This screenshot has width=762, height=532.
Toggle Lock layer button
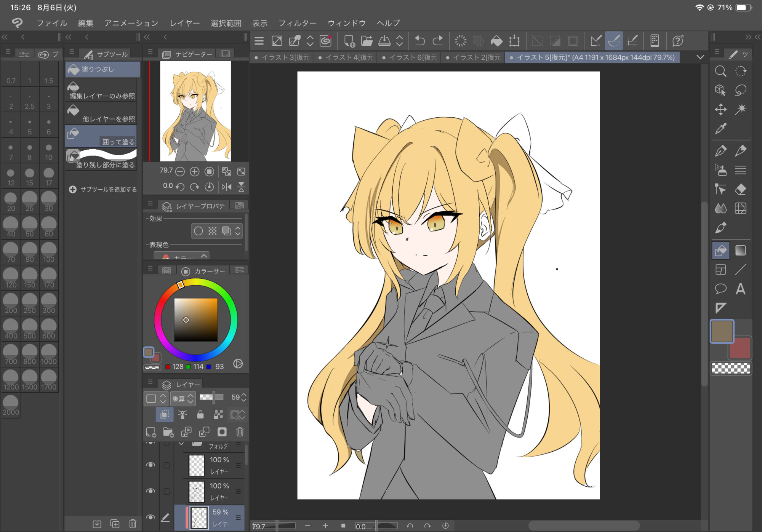(200, 415)
